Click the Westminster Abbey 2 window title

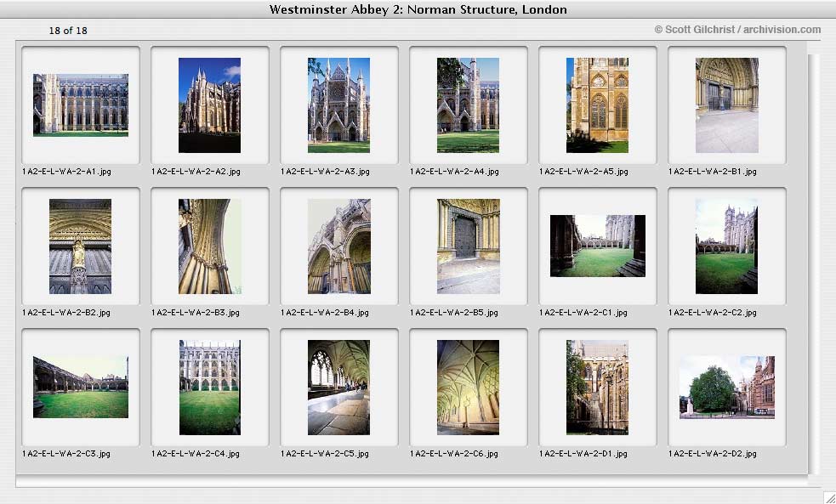tap(418, 9)
